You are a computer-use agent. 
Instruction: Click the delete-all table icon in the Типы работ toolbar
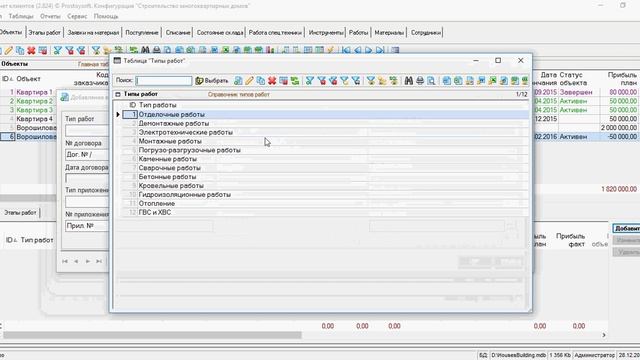click(x=284, y=81)
